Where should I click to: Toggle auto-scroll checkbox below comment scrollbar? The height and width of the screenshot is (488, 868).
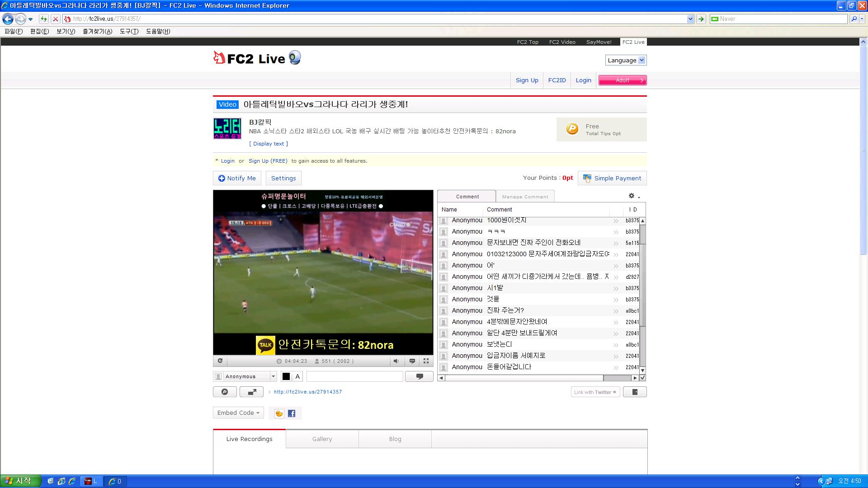pyautogui.click(x=642, y=378)
